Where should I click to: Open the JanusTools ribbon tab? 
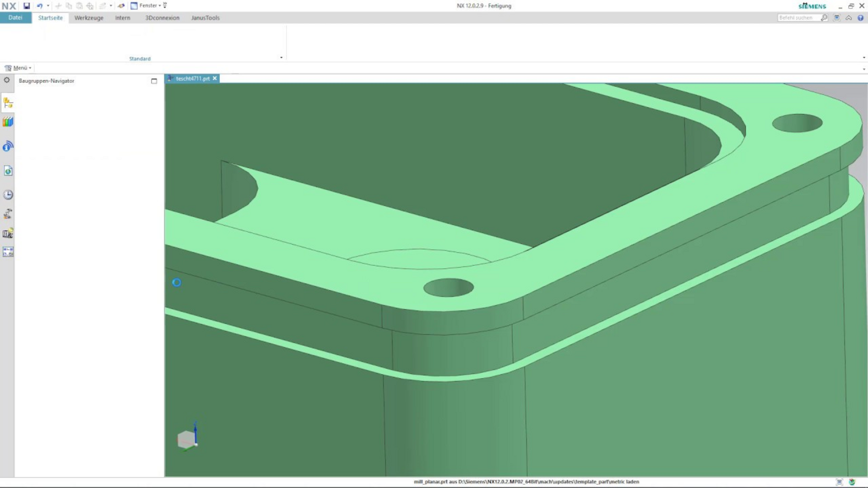click(x=205, y=18)
